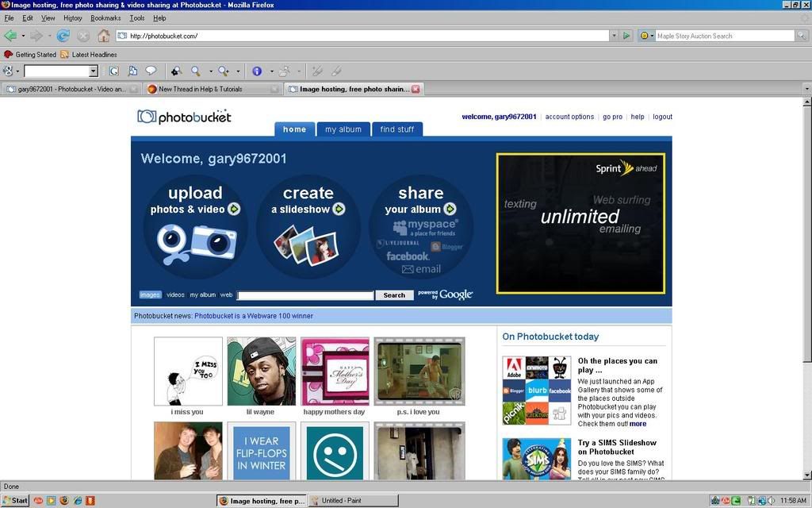Image resolution: width=812 pixels, height=508 pixels.
Task: Go to the Firefox Home page icon
Action: click(104, 36)
